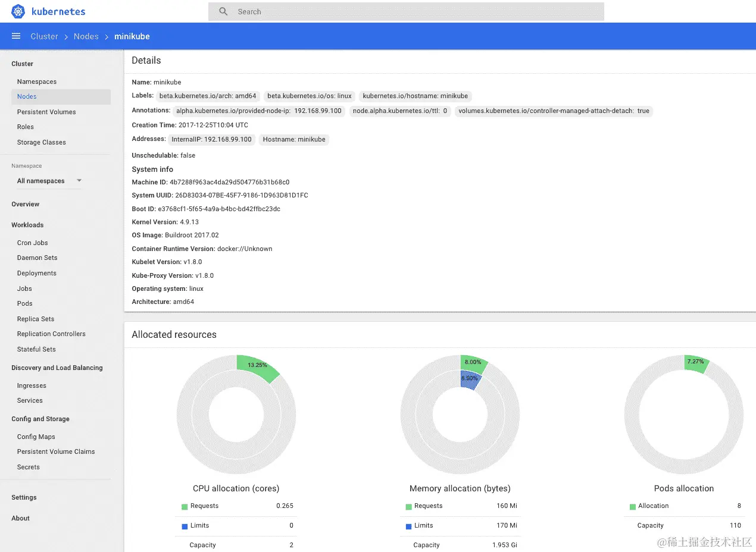Focus the Search input field
Image resolution: width=756 pixels, height=552 pixels.
pos(406,11)
